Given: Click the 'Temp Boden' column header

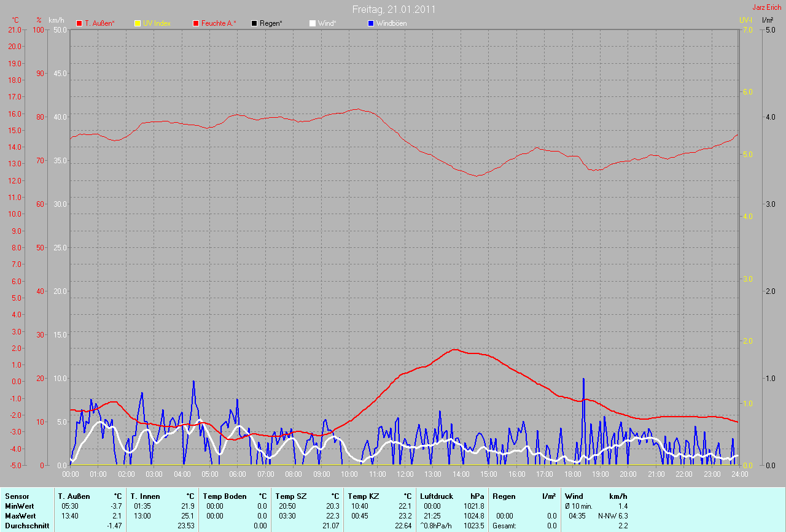Looking at the screenshot, I should [225, 496].
